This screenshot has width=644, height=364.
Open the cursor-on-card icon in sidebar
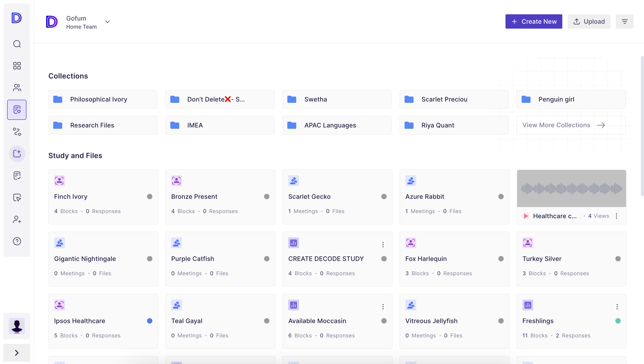[x=17, y=197]
